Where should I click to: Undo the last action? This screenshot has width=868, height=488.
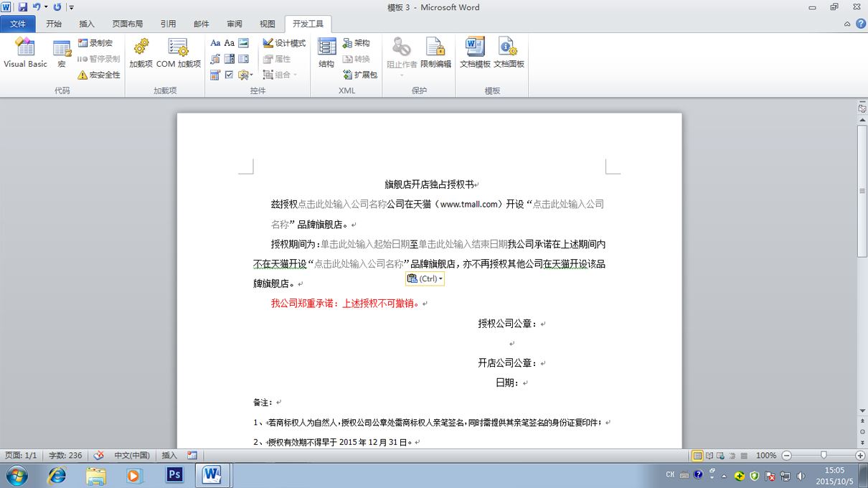click(37, 7)
